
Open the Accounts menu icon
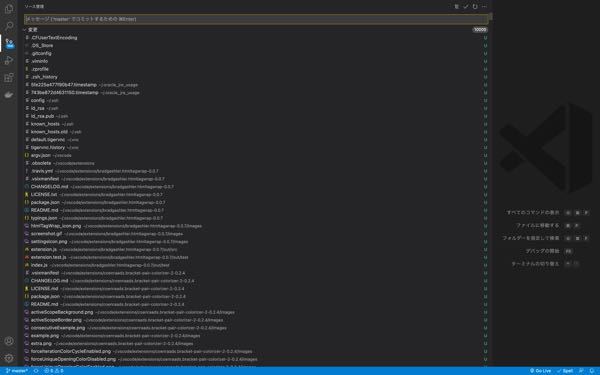coord(9,341)
